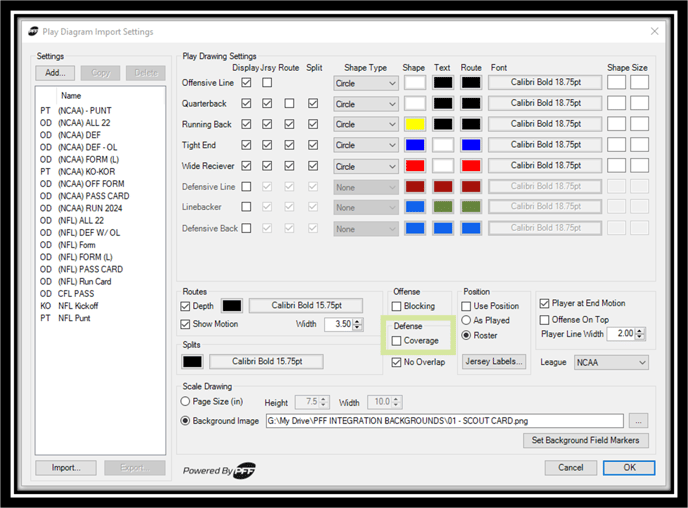
Task: Pick Running Back yellow shape color
Action: 415,124
